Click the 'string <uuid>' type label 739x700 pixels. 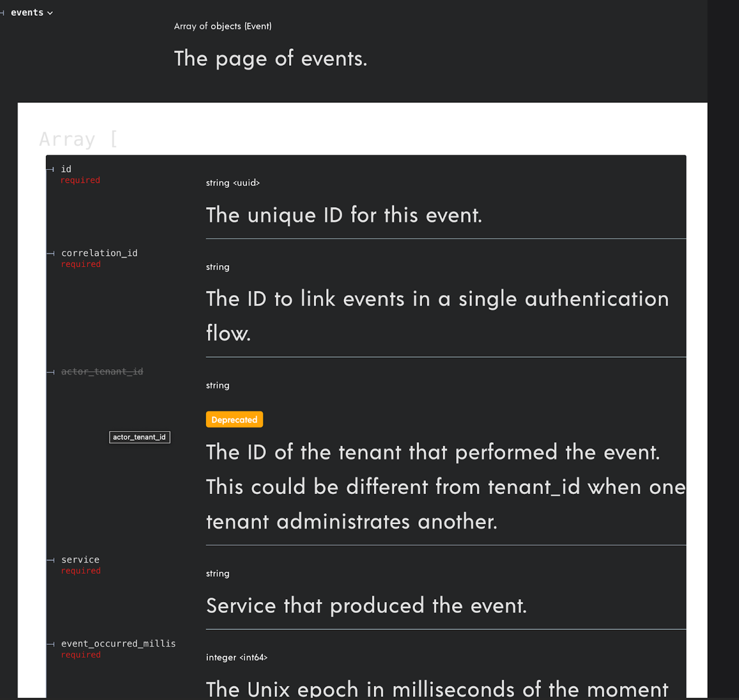click(233, 183)
